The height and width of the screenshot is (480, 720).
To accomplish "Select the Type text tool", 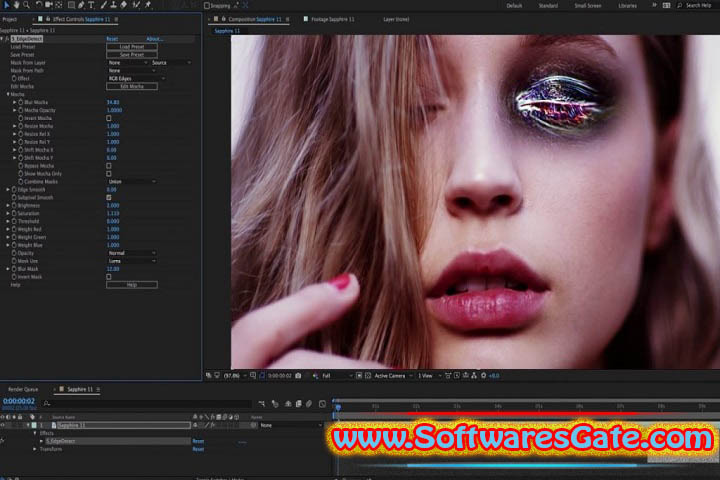I will click(x=91, y=5).
